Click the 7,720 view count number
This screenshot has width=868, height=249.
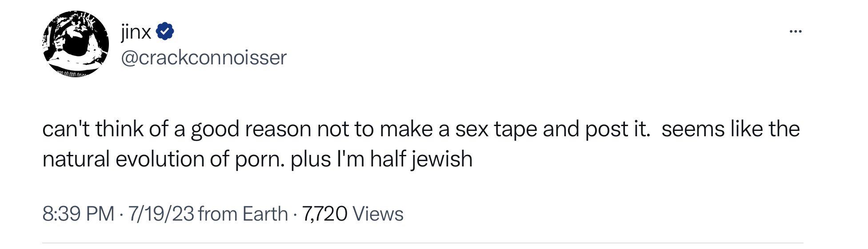pos(324,214)
